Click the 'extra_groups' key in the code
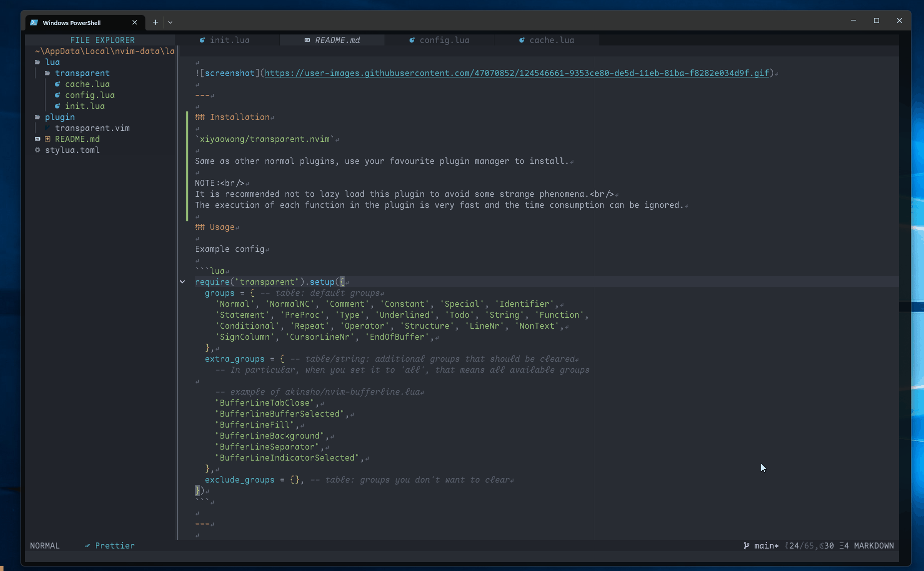This screenshot has width=924, height=571. [x=235, y=359]
